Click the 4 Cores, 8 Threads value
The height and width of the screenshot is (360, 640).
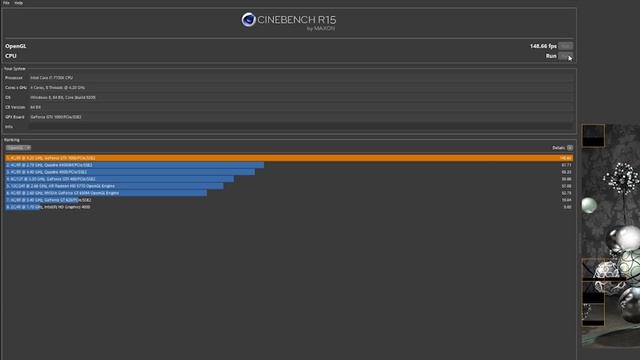[x=58, y=88]
